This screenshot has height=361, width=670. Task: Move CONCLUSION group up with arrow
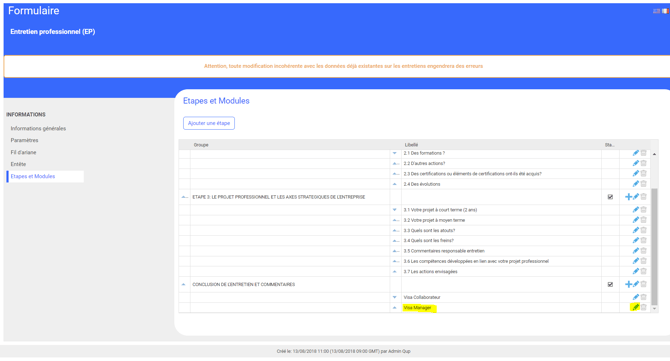point(183,285)
